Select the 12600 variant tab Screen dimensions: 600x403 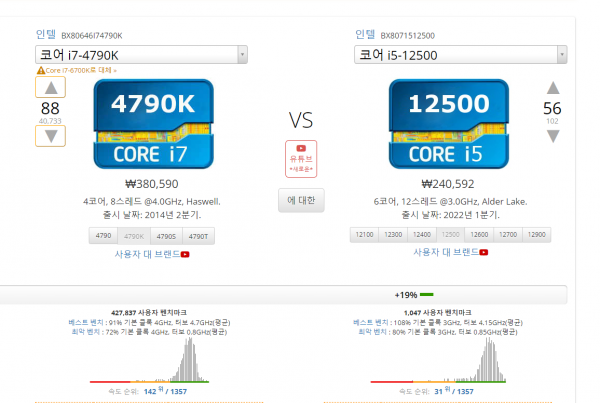coord(479,235)
